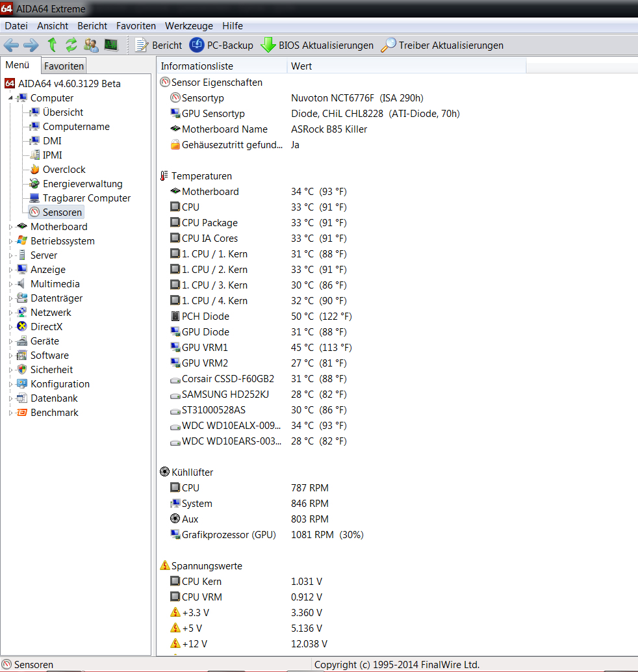Click the GPU Diode row icon

click(x=175, y=331)
